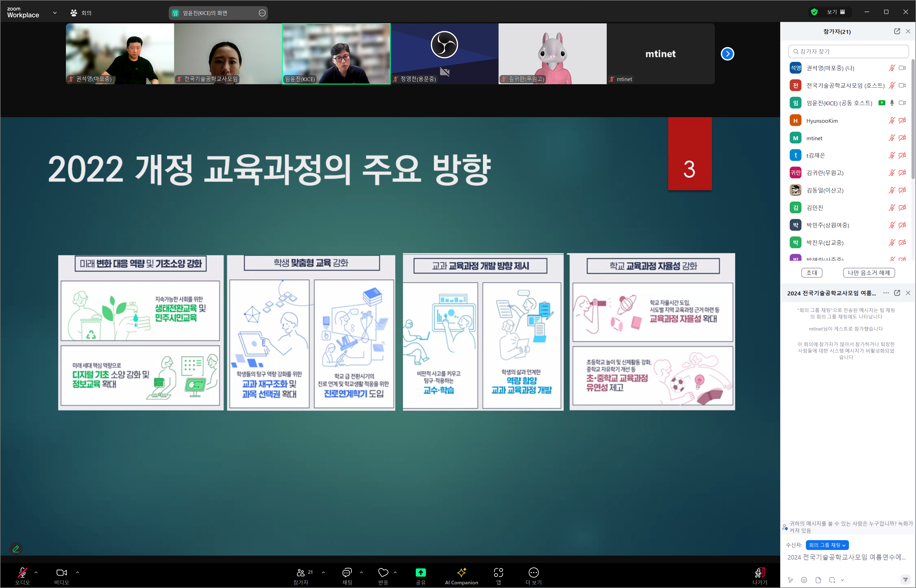916x588 pixels.
Task: Open the meeting (회의) tab
Action: pyautogui.click(x=81, y=13)
